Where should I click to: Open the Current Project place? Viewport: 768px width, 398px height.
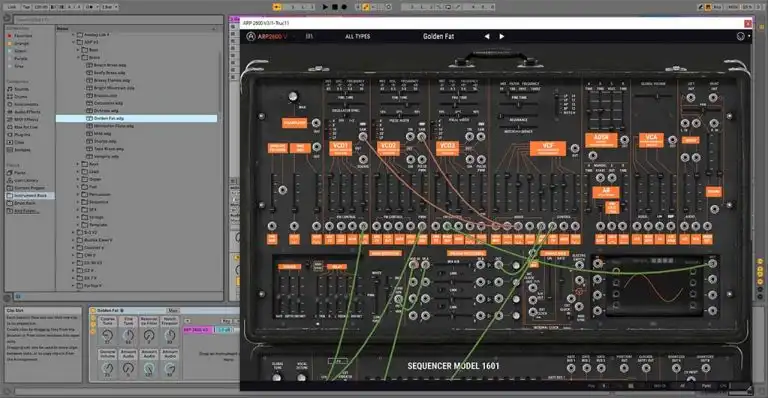(x=29, y=188)
